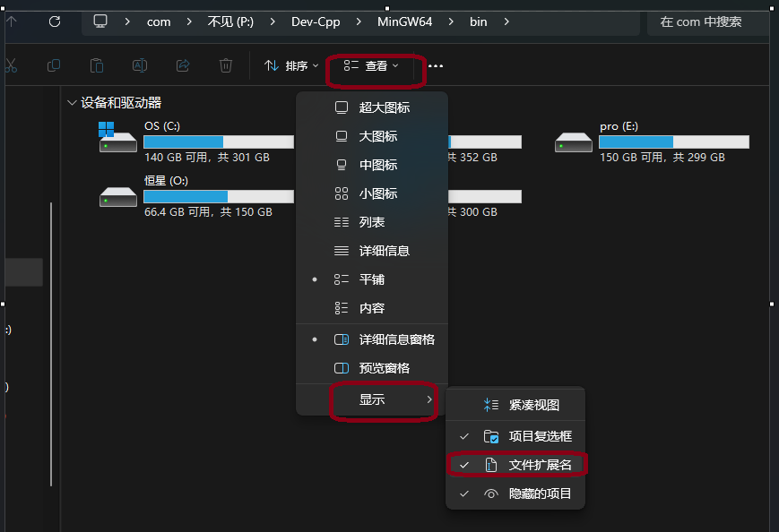Image resolution: width=779 pixels, height=532 pixels.
Task: Click the Rename icon in the toolbar
Action: tap(140, 65)
